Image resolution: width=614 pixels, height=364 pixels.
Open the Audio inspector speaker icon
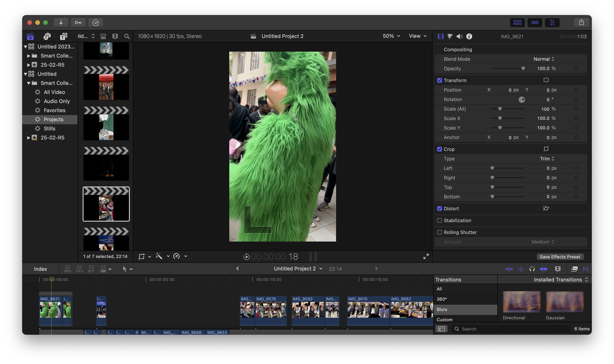(459, 36)
